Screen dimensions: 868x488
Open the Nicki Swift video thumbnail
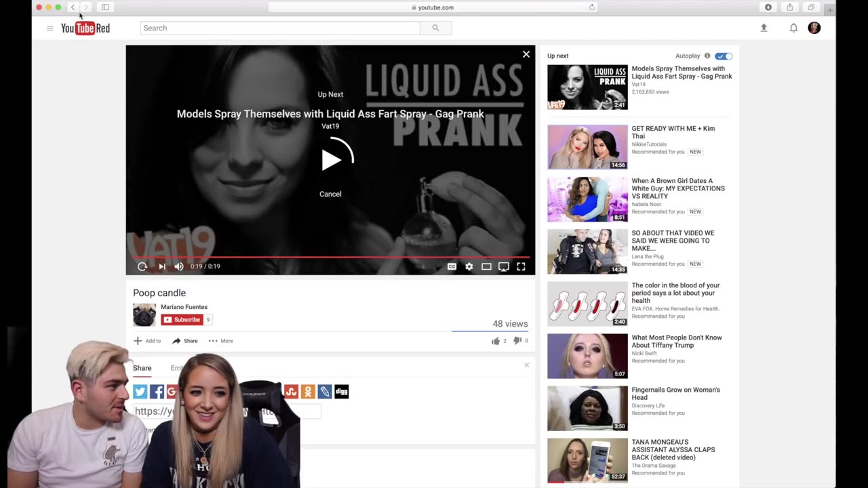tap(587, 356)
